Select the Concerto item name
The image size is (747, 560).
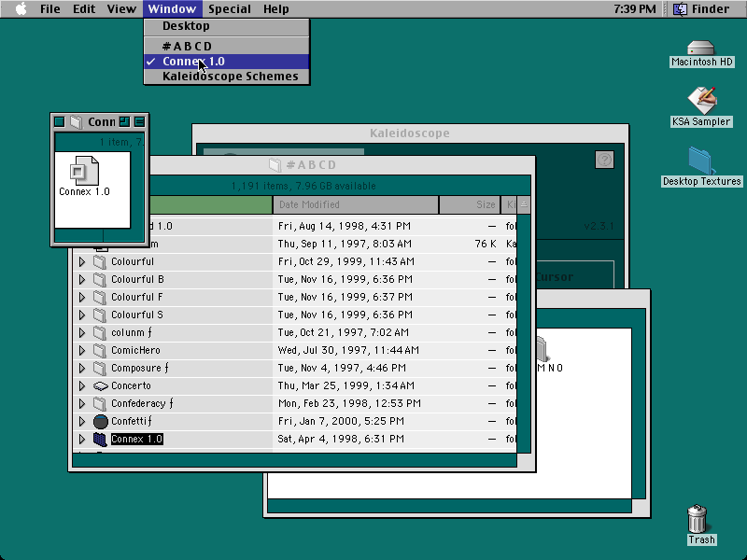[x=131, y=385]
